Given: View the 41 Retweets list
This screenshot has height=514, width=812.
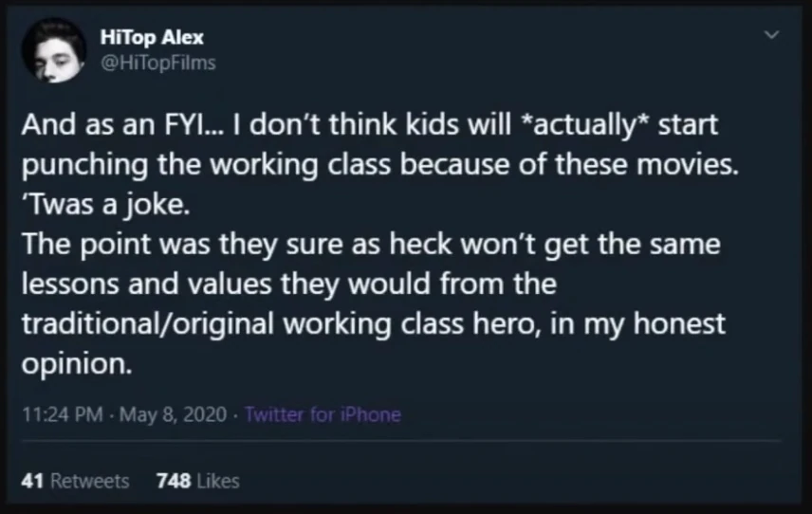Looking at the screenshot, I should (x=75, y=481).
